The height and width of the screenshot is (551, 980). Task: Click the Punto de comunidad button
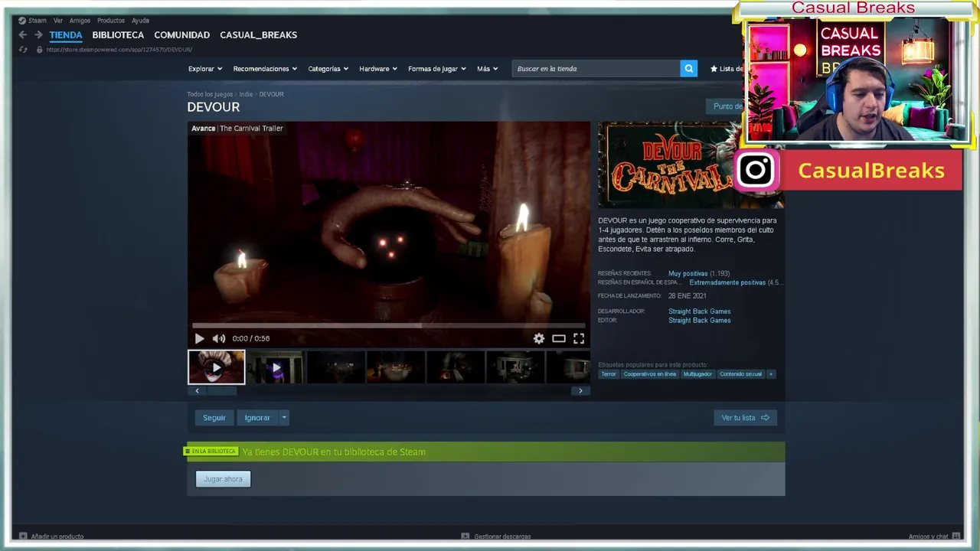coord(725,106)
